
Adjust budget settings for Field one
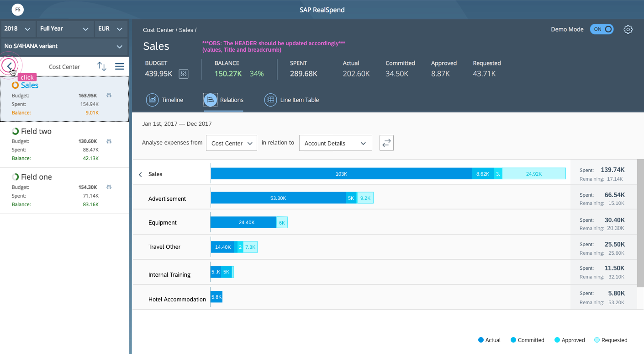(109, 187)
